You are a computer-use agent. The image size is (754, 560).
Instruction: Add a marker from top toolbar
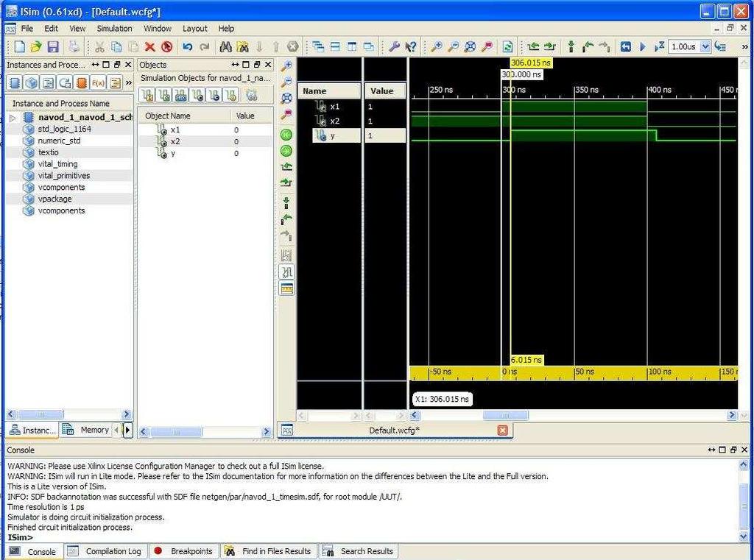(x=571, y=46)
